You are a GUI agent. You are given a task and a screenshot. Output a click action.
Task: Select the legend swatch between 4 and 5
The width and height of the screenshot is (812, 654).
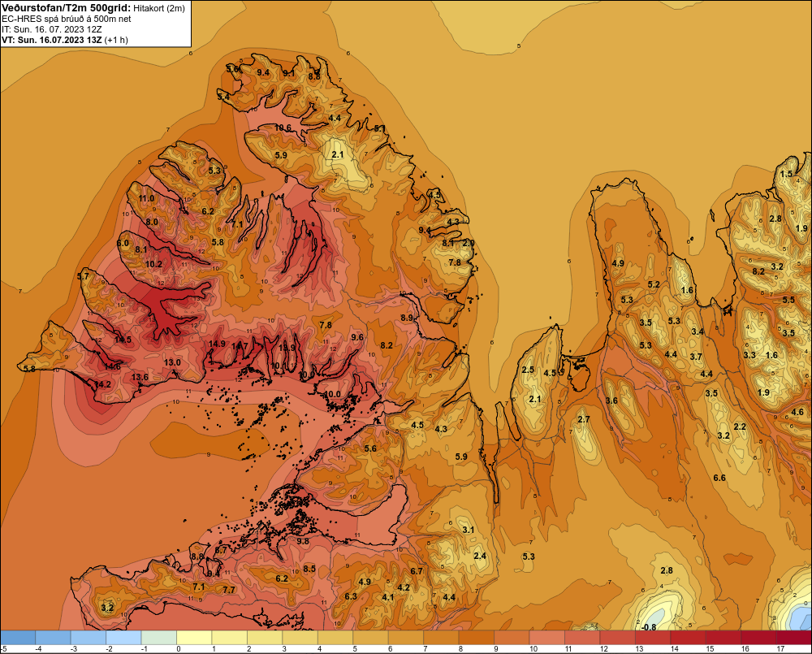[x=335, y=638]
